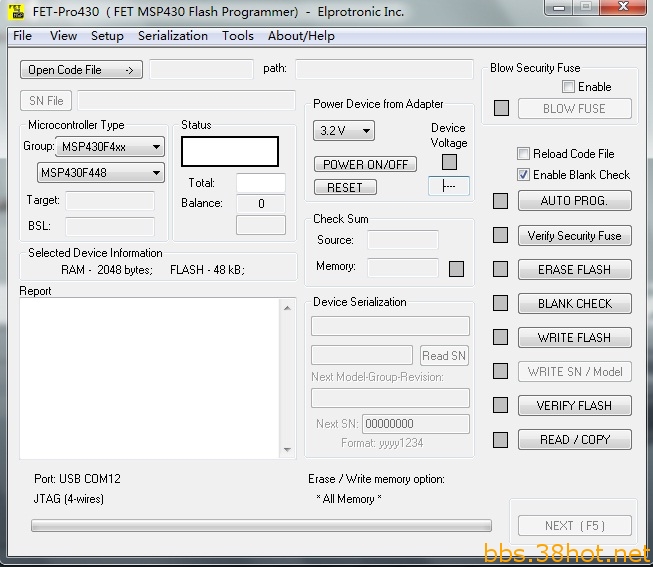Click Check Sum Memory indicator square
The image size is (653, 567).
click(456, 269)
